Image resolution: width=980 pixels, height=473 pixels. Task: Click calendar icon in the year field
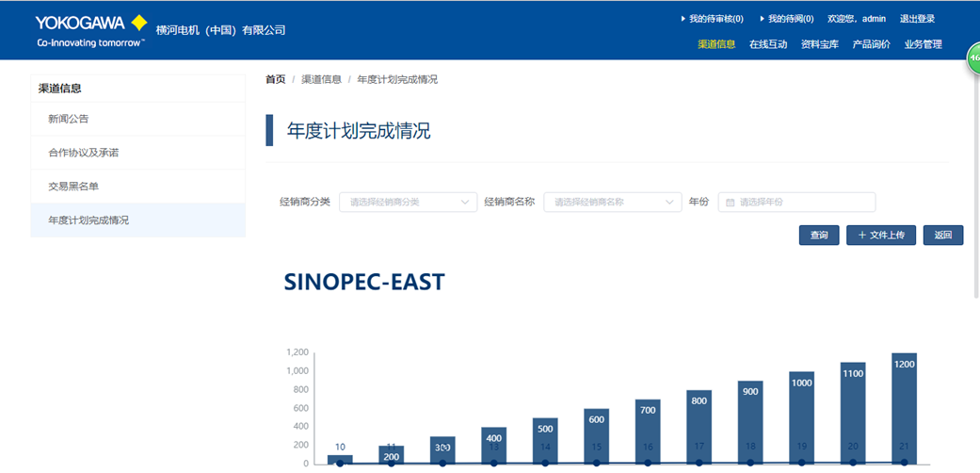point(730,203)
